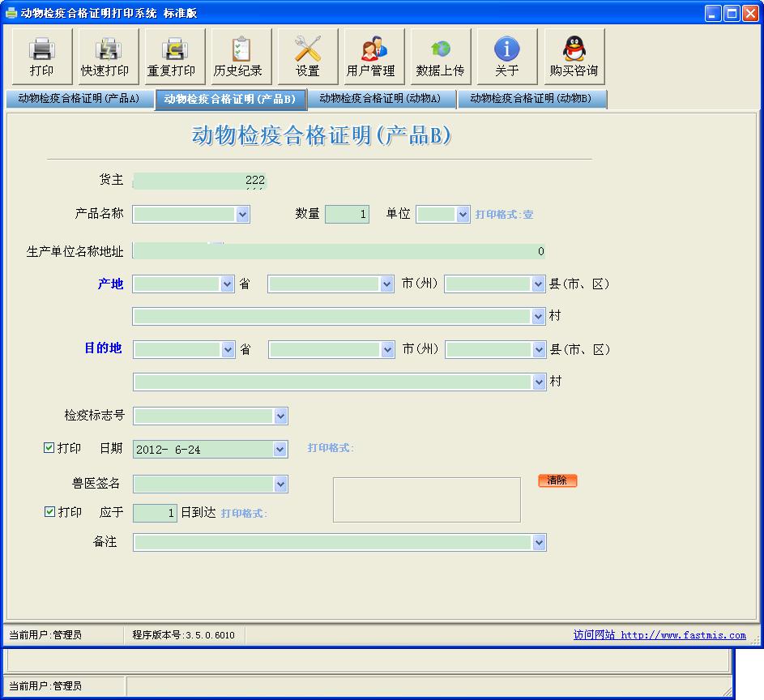
Task: Expand the 产品名称 dropdown
Action: (242, 214)
